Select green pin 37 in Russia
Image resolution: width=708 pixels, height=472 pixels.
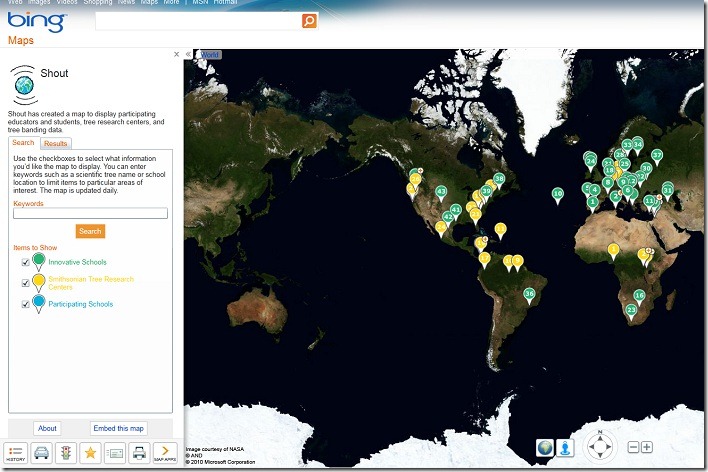[657, 158]
